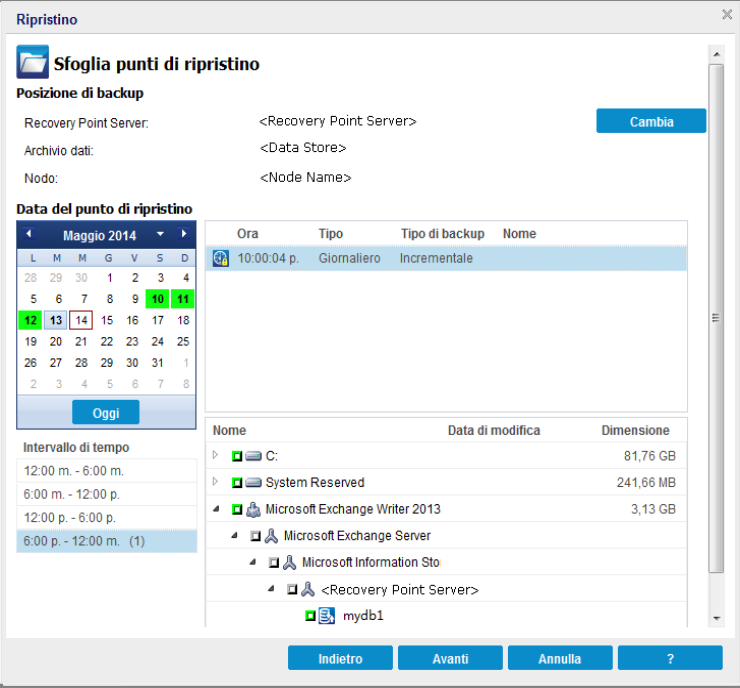This screenshot has height=688, width=740.
Task: Select May 1 in the calendar
Action: coord(109,277)
